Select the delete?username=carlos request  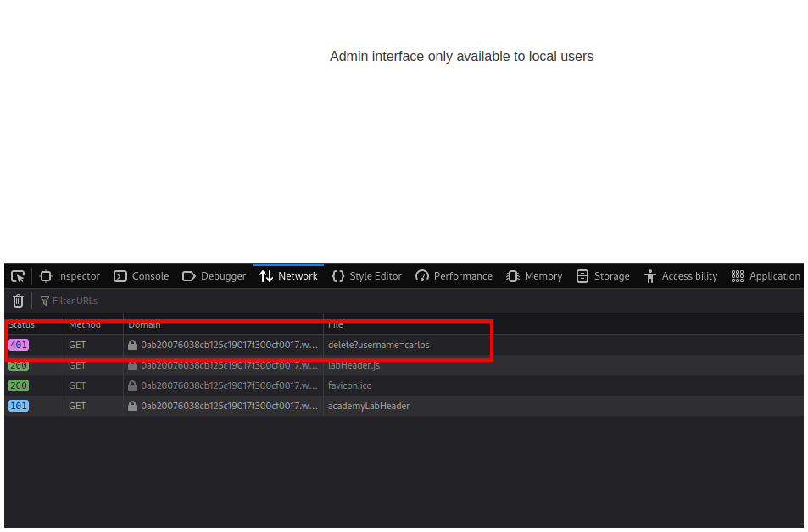[x=378, y=346]
